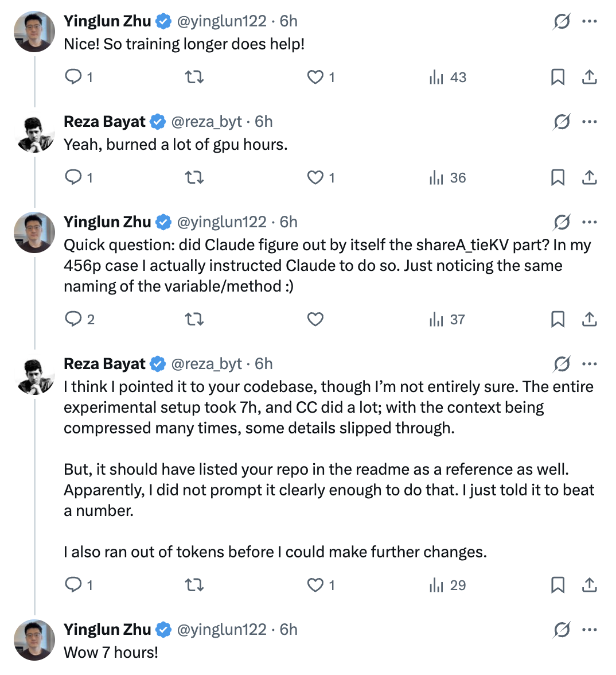616x675 pixels.
Task: Open more options on "Nice! So training" tweet
Action: click(x=590, y=22)
